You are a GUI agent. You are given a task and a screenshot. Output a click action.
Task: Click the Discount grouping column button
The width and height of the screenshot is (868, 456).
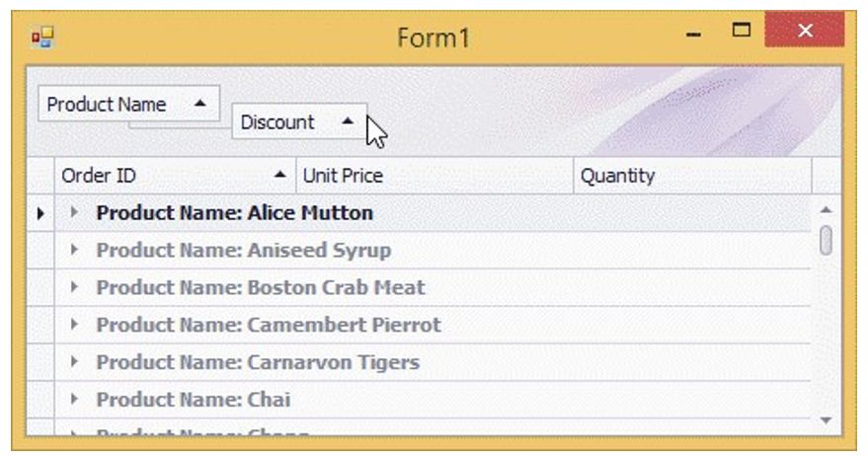tap(278, 122)
